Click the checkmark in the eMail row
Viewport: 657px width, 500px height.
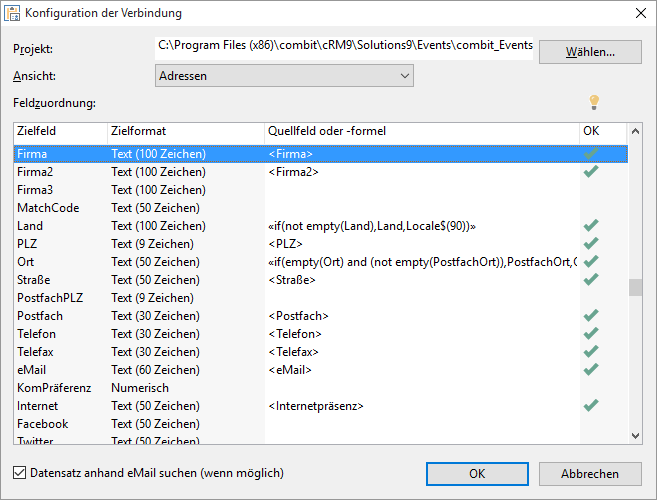coord(591,370)
